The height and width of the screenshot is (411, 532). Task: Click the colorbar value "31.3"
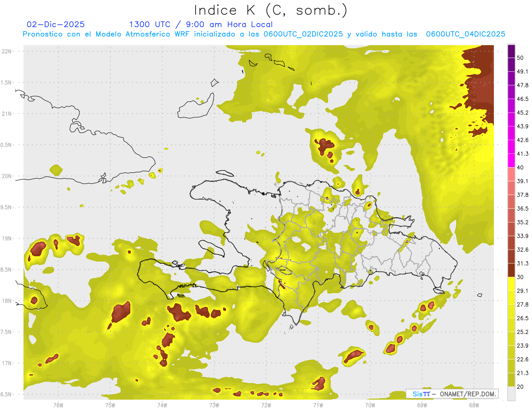(523, 263)
